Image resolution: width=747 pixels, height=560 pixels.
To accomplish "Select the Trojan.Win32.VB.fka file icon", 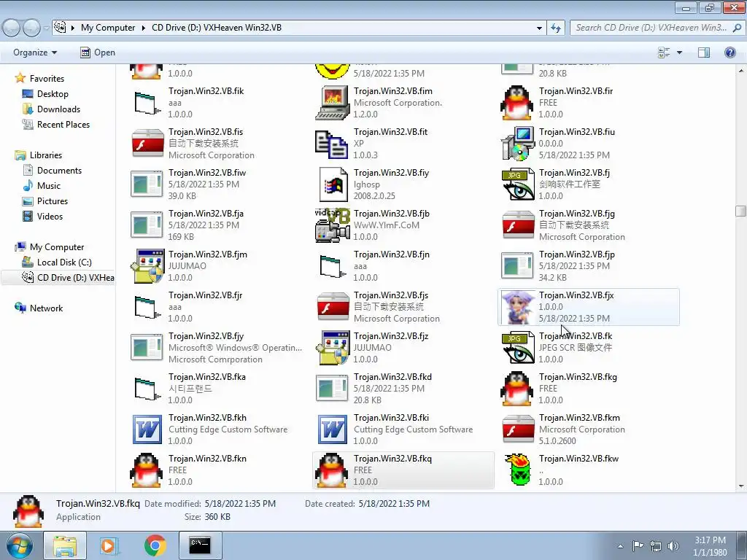I will click(x=147, y=389).
